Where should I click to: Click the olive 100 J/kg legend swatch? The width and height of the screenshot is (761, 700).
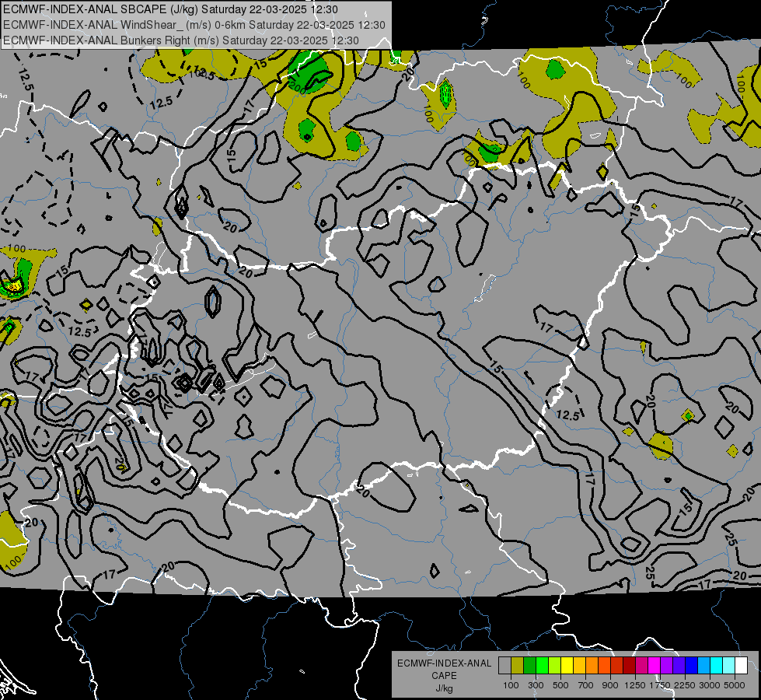(x=518, y=665)
